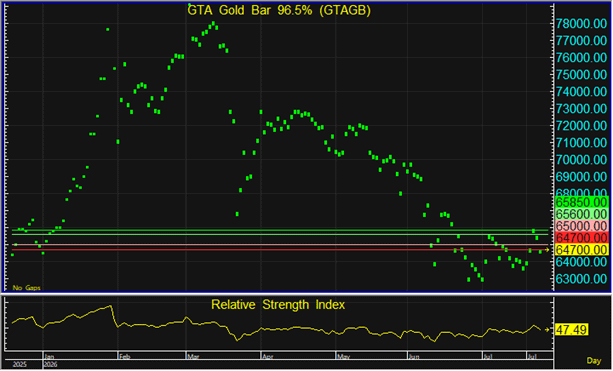Click the Feb marker on time axis
The image size is (613, 371).
[125, 357]
